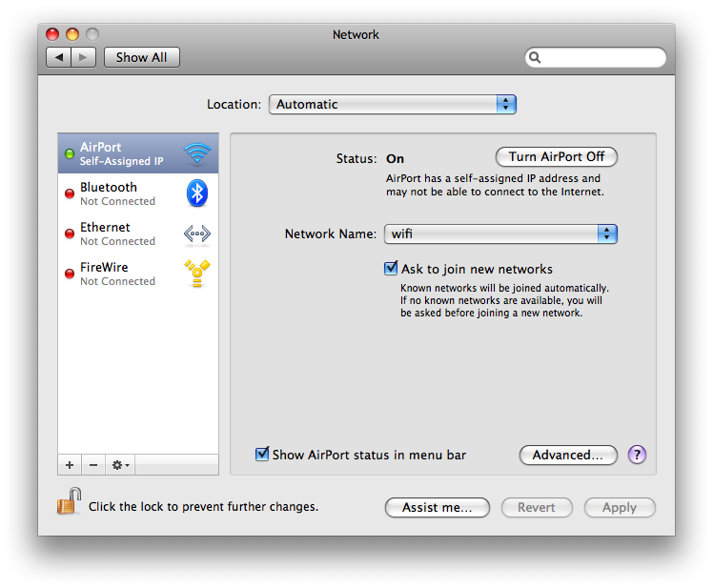Toggle Ask to join new networks checkbox
Image resolution: width=713 pixels, height=588 pixels.
391,269
